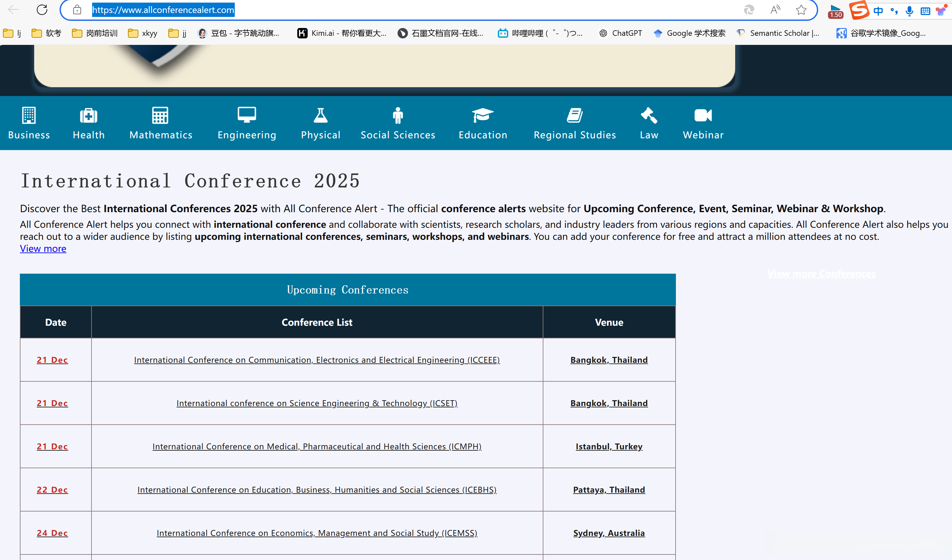
Task: Click the browser address bar URL
Action: (x=163, y=10)
